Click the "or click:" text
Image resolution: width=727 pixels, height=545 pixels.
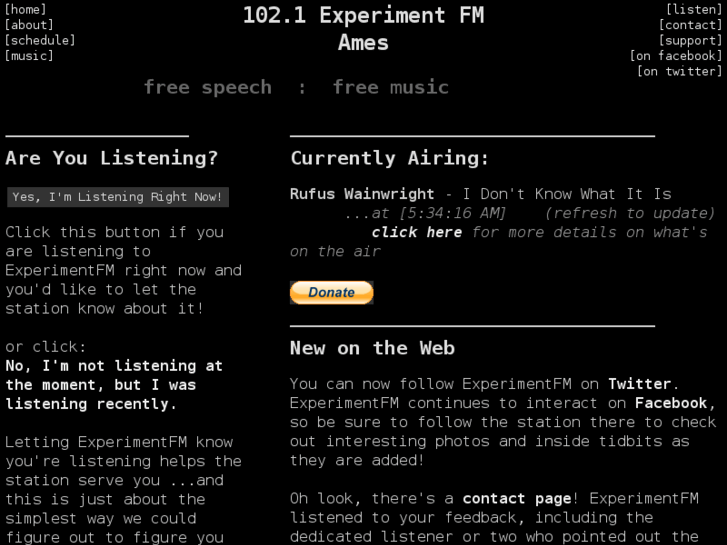[45, 346]
